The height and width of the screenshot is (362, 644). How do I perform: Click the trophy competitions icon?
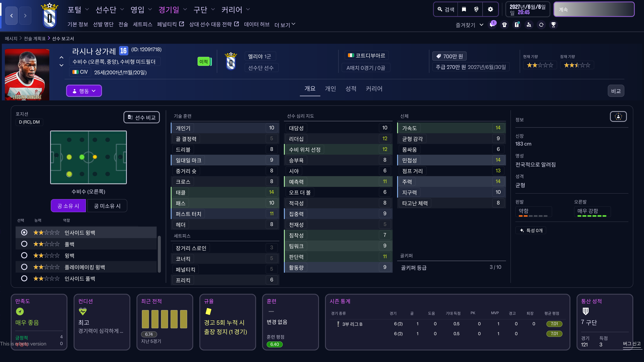coord(553,25)
